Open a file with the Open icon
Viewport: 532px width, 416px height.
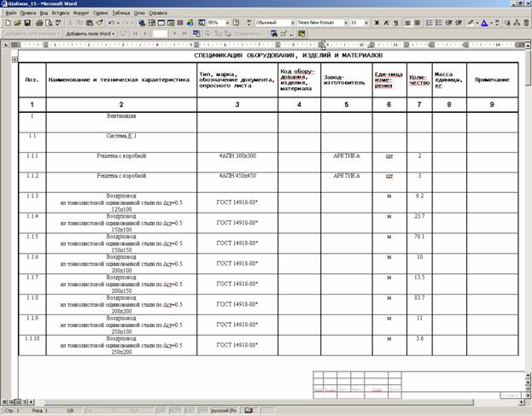coord(16,23)
